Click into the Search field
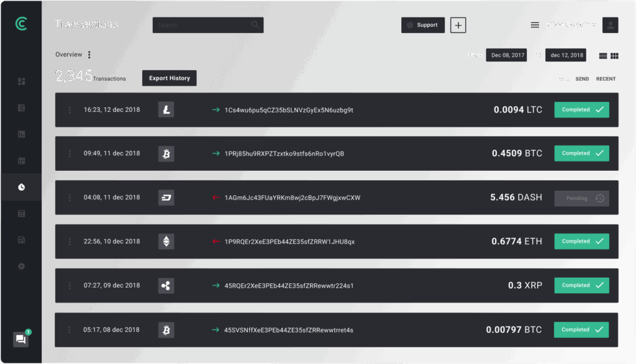Screen dimensions: 636x364 coord(202,25)
